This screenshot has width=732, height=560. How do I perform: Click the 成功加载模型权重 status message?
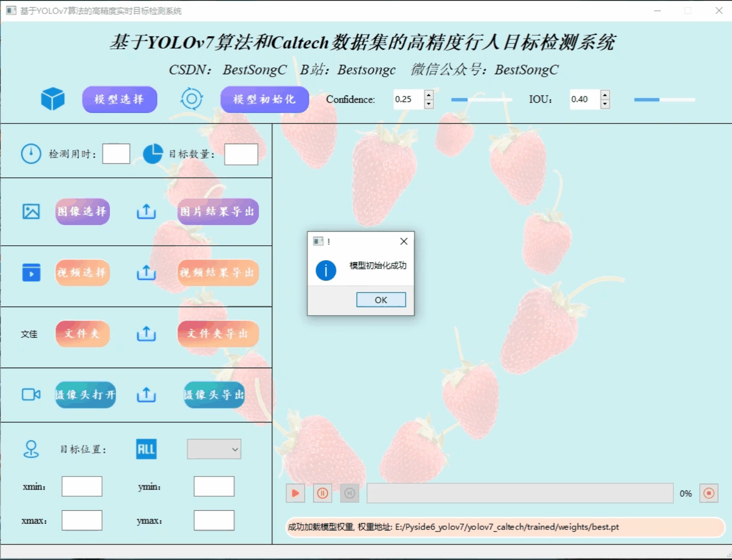(505, 527)
